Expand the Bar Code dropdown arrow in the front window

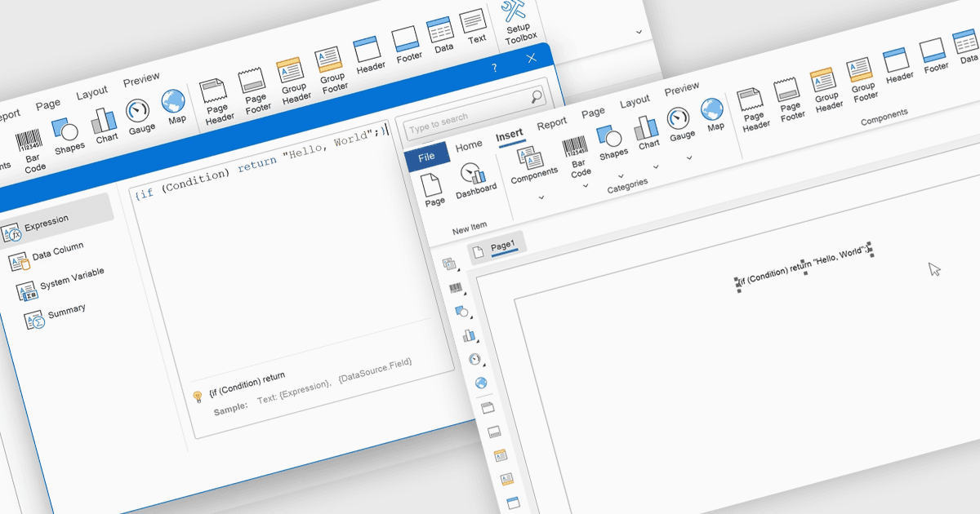click(x=586, y=186)
